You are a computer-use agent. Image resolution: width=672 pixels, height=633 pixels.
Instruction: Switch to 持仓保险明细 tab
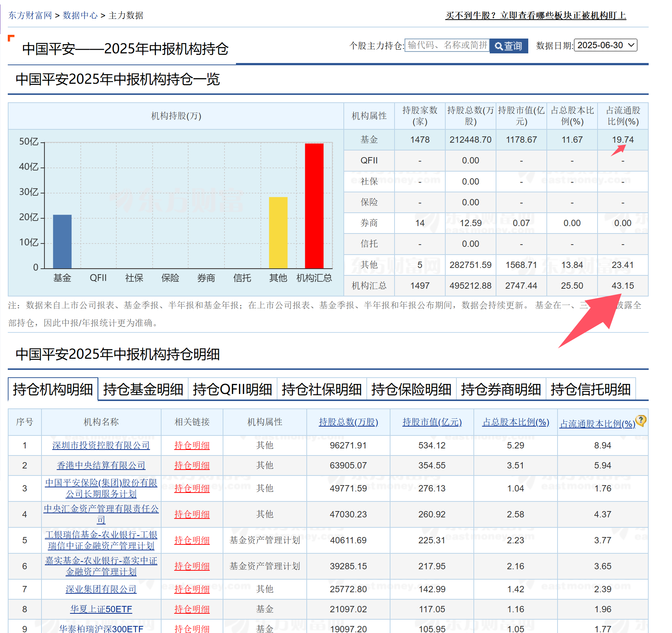click(x=412, y=389)
